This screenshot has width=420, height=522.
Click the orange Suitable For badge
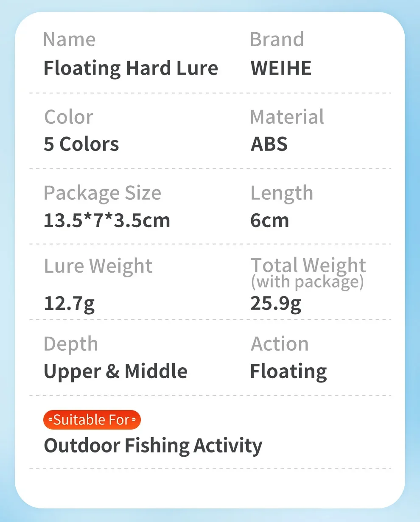pos(92,420)
